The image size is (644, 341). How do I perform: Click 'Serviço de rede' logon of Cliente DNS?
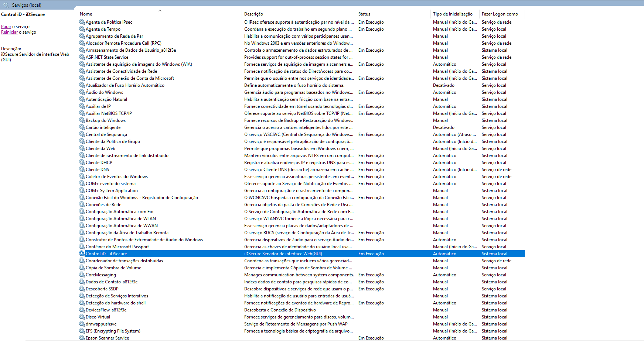coord(497,170)
